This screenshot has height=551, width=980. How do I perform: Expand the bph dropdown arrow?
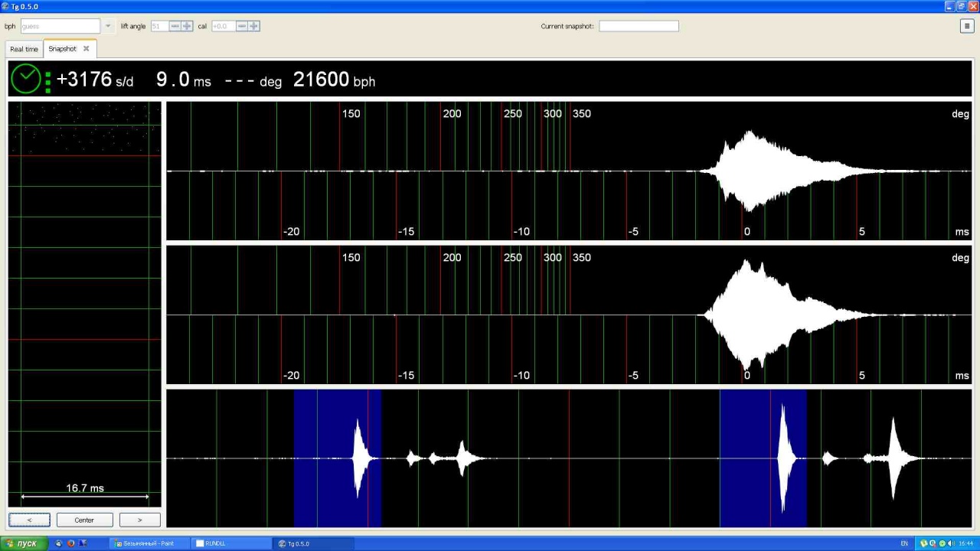point(108,26)
